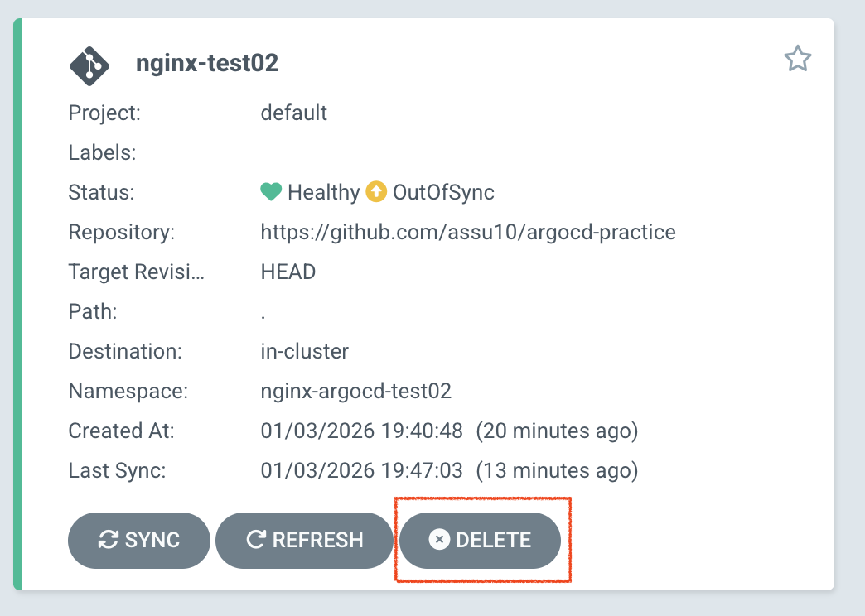This screenshot has width=865, height=616.
Task: Select the HEAD target revision value
Action: coord(288,272)
